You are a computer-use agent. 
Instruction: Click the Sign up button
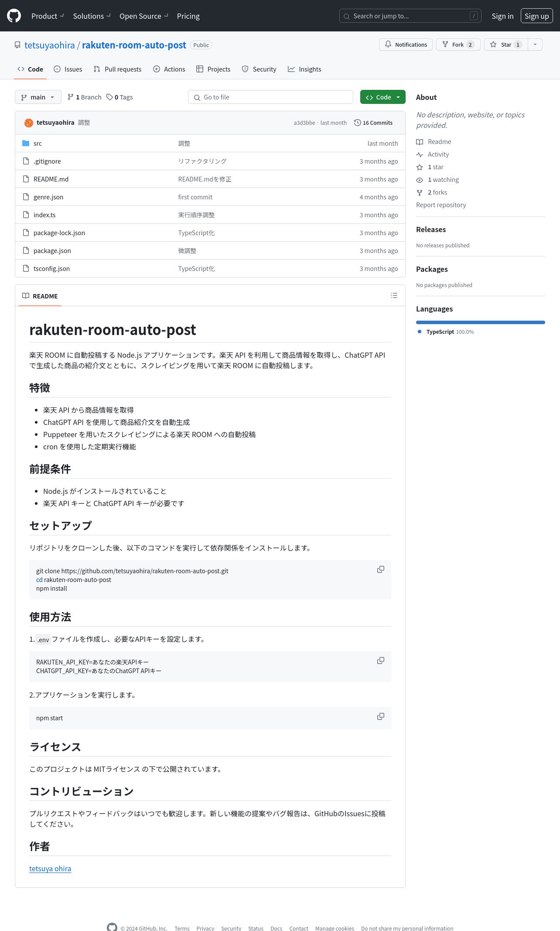point(536,16)
